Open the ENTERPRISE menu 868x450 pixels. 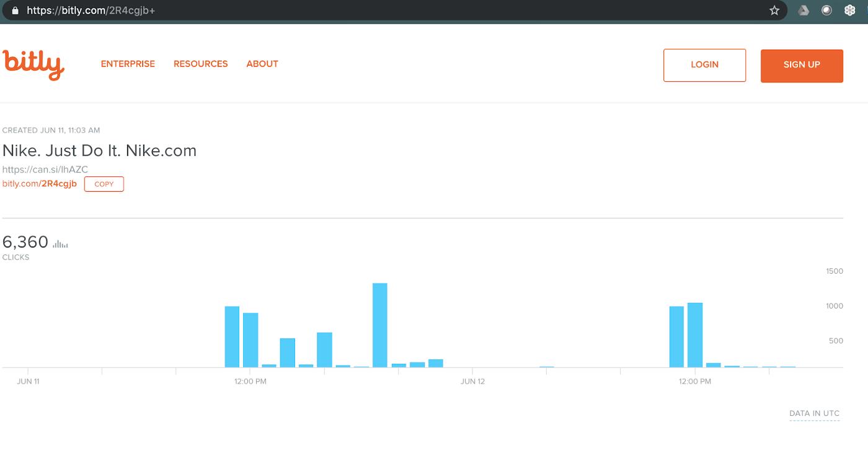(128, 64)
